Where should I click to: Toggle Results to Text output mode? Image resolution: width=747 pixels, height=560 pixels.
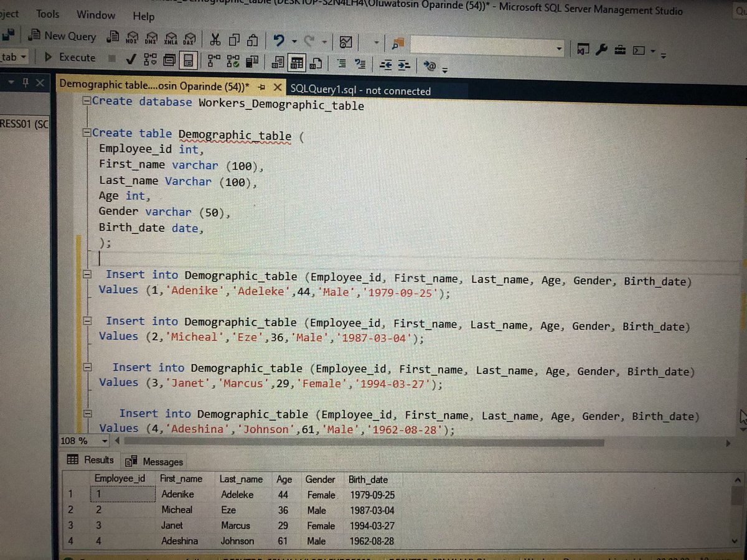click(278, 63)
